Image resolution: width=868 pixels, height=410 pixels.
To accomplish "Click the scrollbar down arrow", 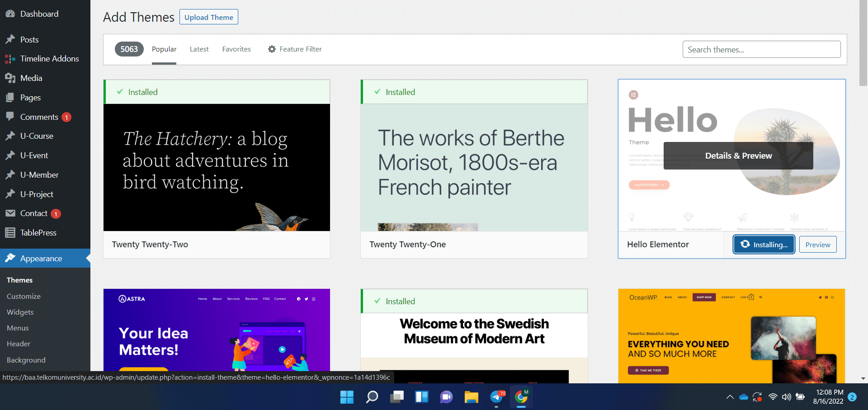I will pyautogui.click(x=863, y=379).
